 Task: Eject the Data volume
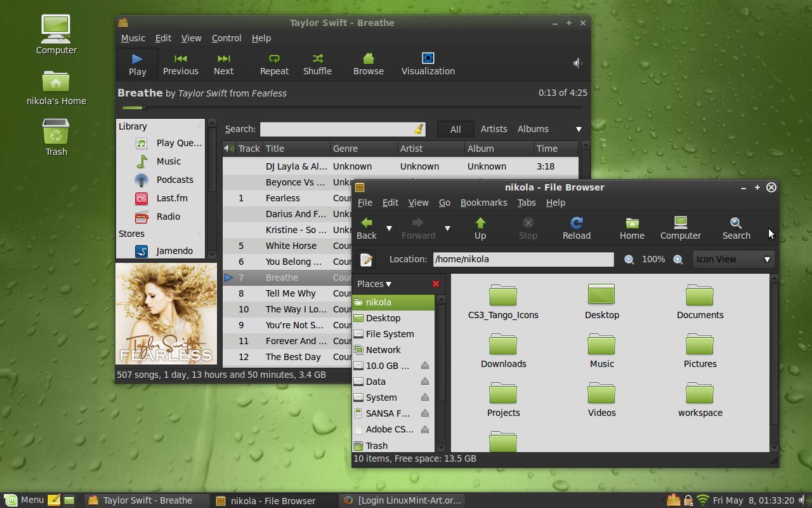tap(425, 382)
